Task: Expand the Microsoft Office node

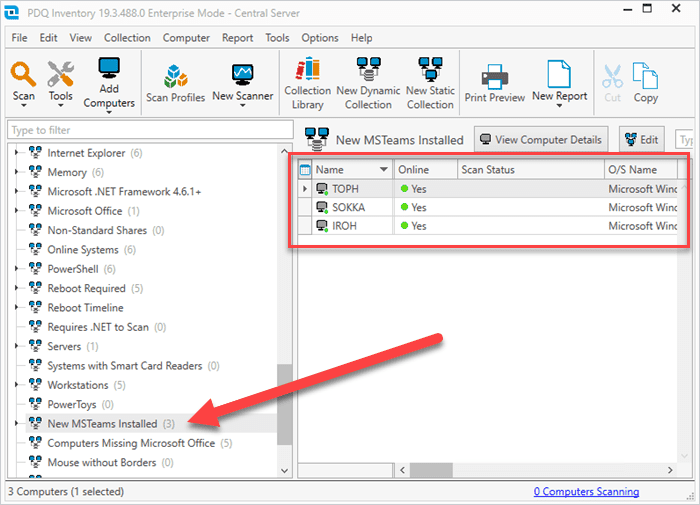Action: pyautogui.click(x=16, y=210)
